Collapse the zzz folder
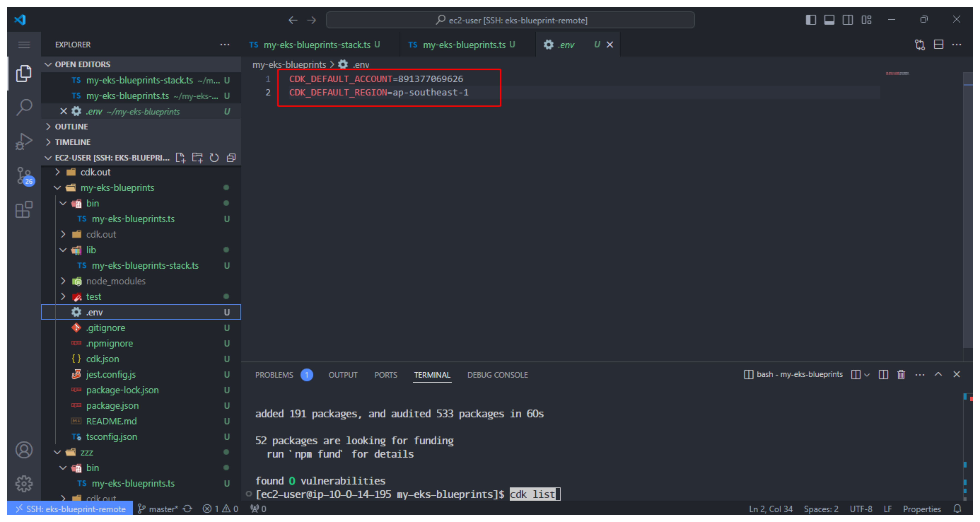980x522 pixels. point(141,453)
